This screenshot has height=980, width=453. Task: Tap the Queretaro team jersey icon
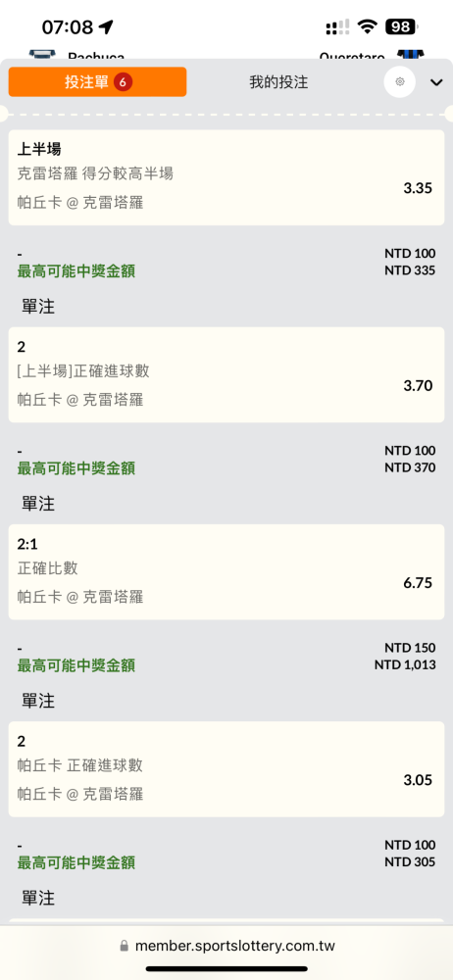click(x=410, y=55)
